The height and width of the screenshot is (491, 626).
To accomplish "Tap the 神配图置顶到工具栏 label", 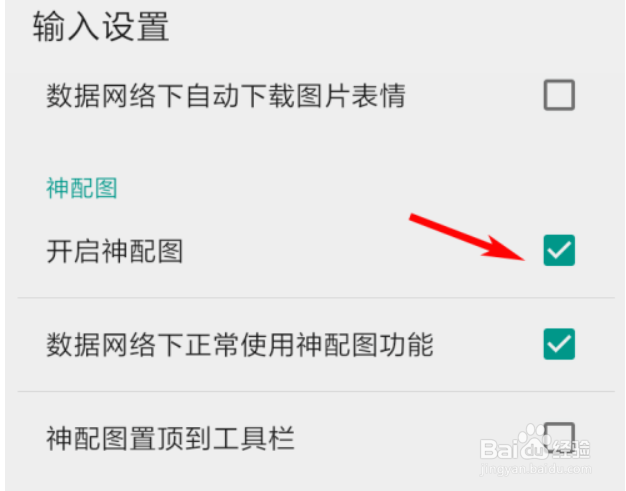I will click(x=170, y=438).
